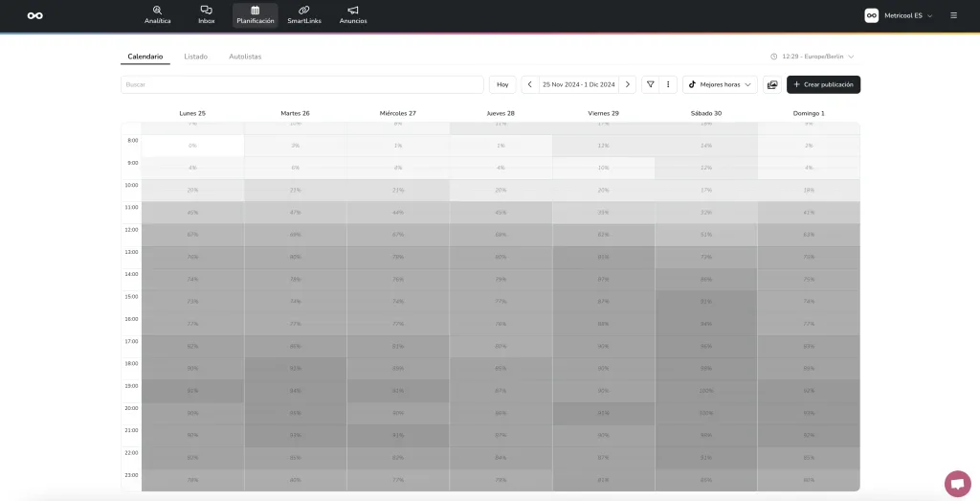Switch to the Autolistas tab
The image size is (980, 501).
(245, 57)
